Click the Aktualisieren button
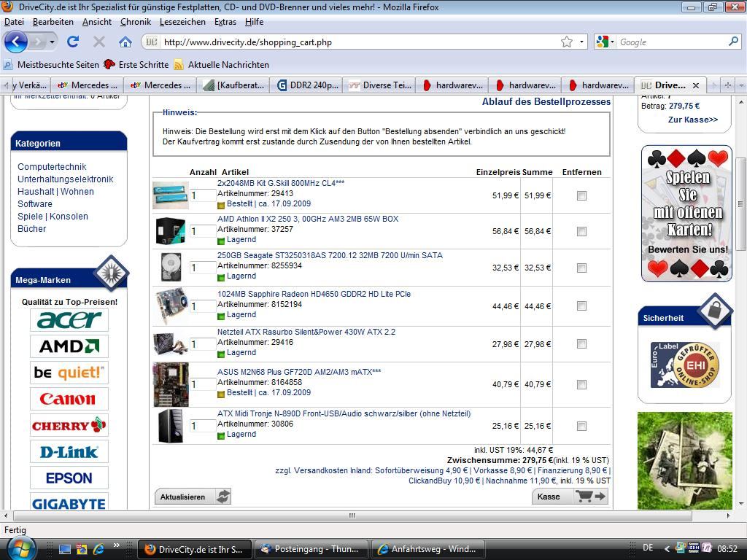The width and height of the screenshot is (747, 560). tap(193, 497)
